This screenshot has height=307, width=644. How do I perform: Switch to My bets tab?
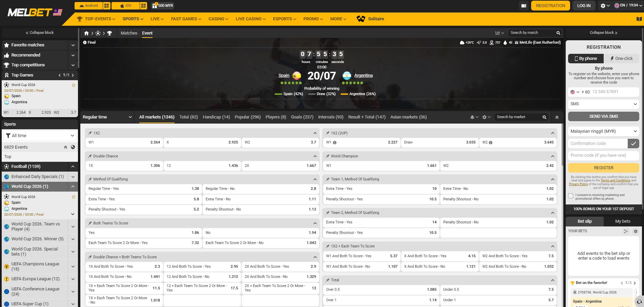[x=623, y=221]
